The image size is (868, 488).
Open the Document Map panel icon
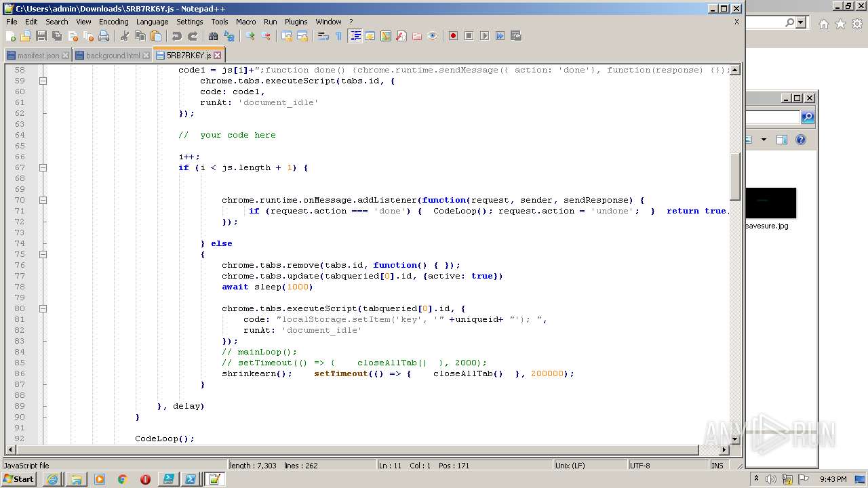[386, 36]
